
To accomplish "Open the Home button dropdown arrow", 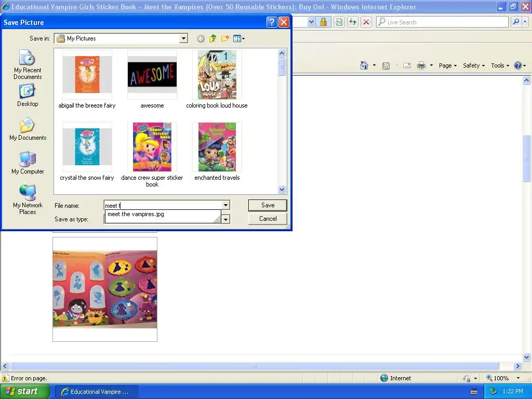I will tap(374, 65).
